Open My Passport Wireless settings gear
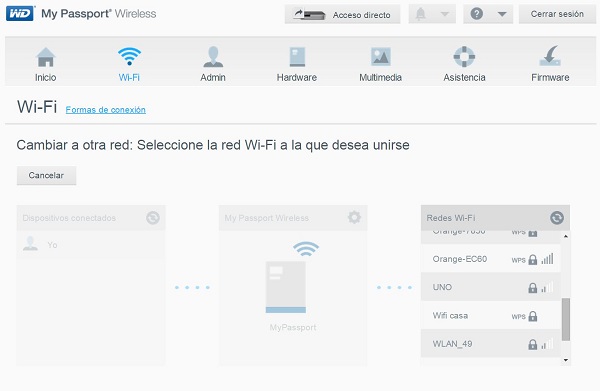This screenshot has height=391, width=600. (x=354, y=217)
